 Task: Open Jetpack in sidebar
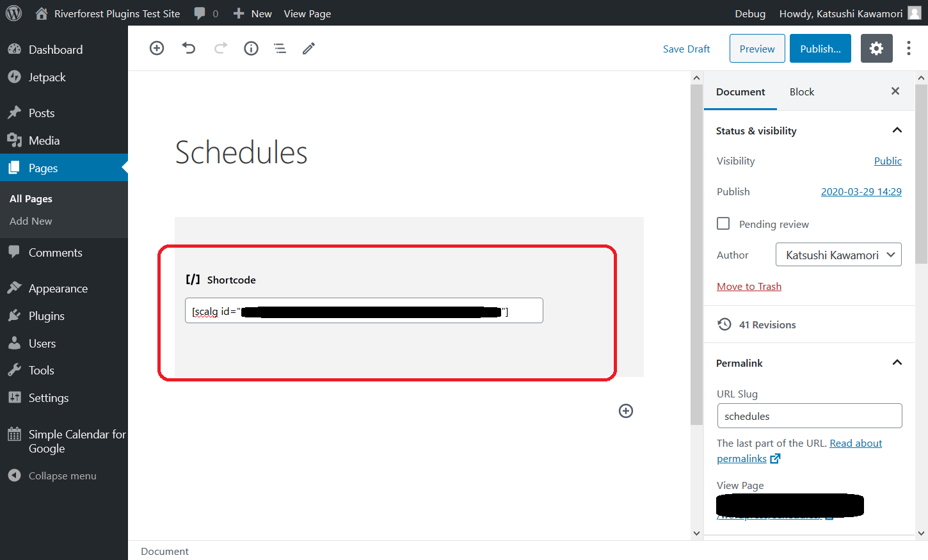click(47, 77)
